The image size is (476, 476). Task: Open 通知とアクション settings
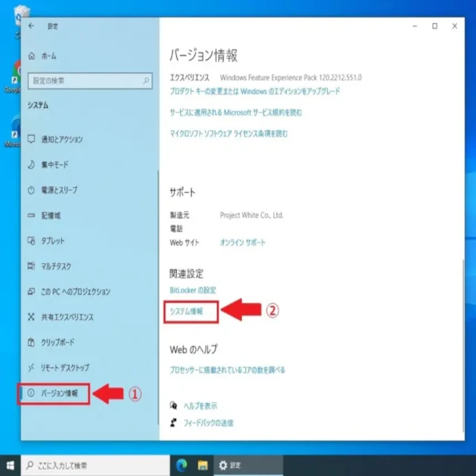pyautogui.click(x=62, y=140)
